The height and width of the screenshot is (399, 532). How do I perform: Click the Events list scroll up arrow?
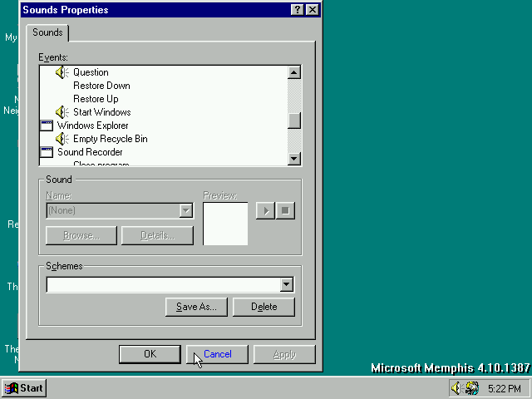coord(293,72)
